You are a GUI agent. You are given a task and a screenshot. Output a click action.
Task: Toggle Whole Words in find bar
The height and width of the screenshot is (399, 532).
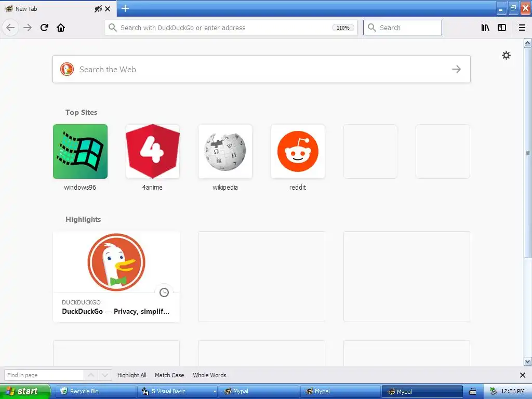pyautogui.click(x=210, y=375)
